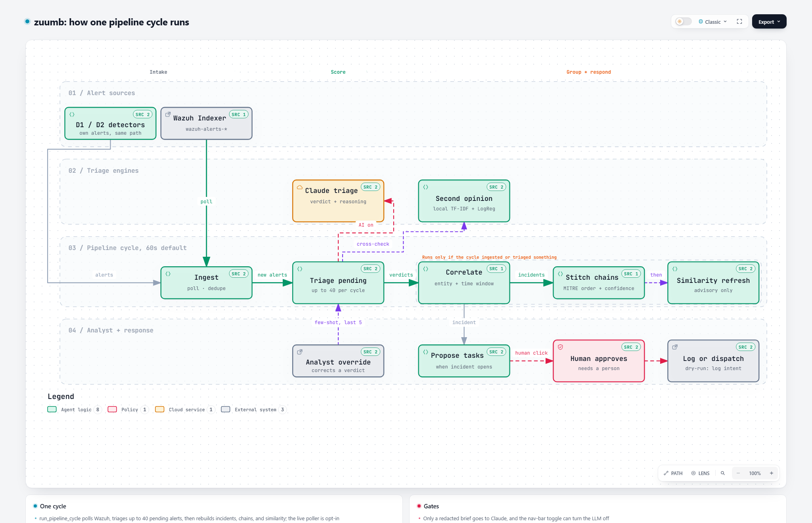Open the Export dropdown menu
Image resolution: width=812 pixels, height=523 pixels.
click(769, 22)
